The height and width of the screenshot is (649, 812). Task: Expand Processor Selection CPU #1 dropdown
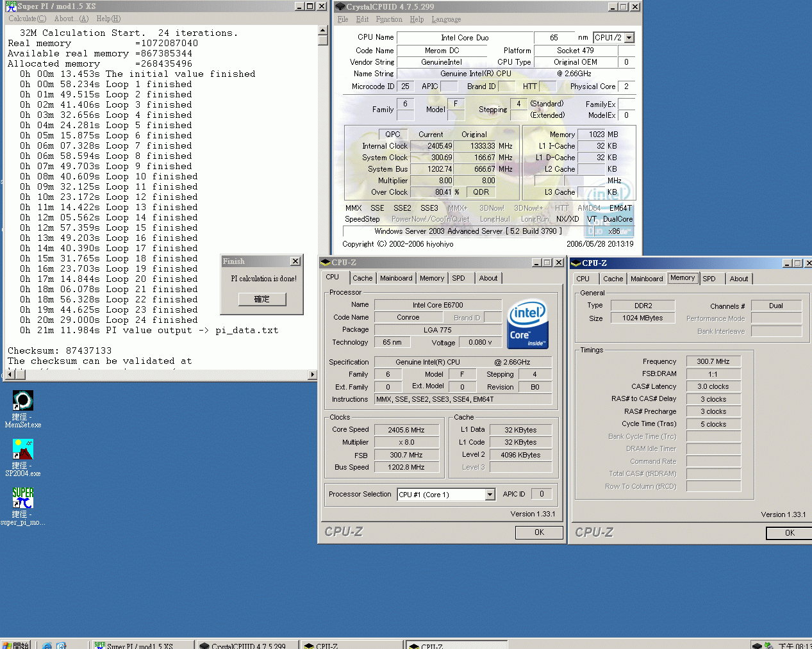(490, 495)
